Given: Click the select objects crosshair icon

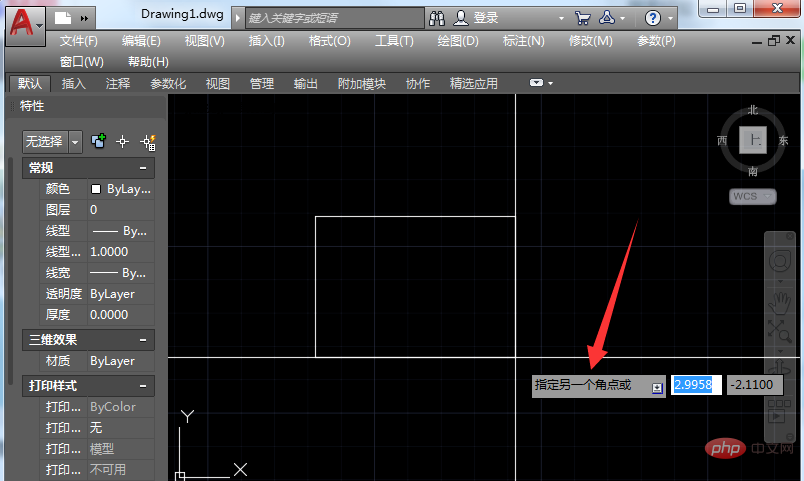Looking at the screenshot, I should [x=123, y=142].
